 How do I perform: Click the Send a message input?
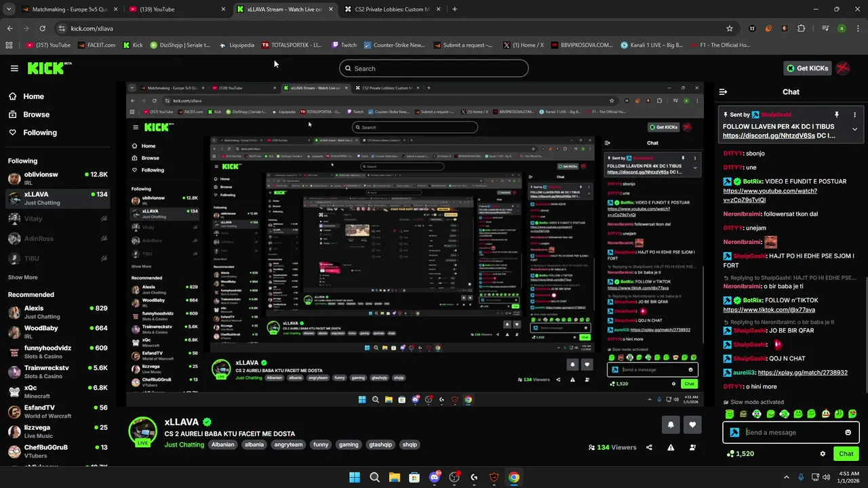tap(792, 432)
